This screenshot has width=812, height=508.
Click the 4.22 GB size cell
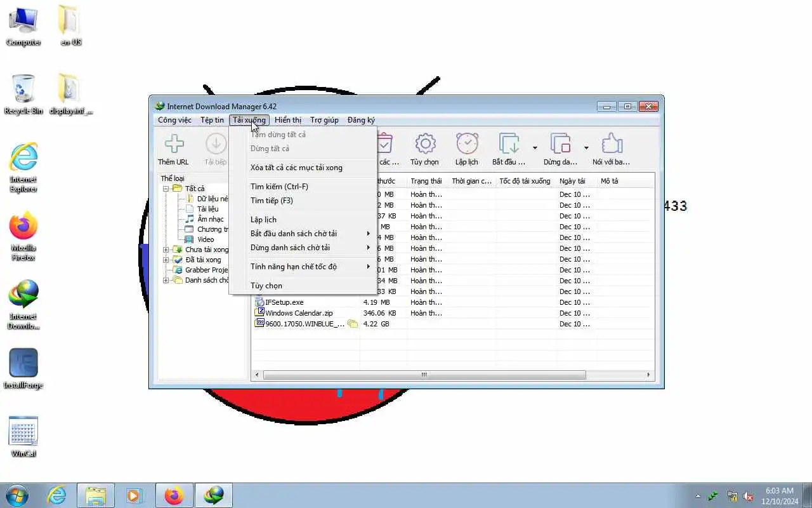[x=376, y=324]
